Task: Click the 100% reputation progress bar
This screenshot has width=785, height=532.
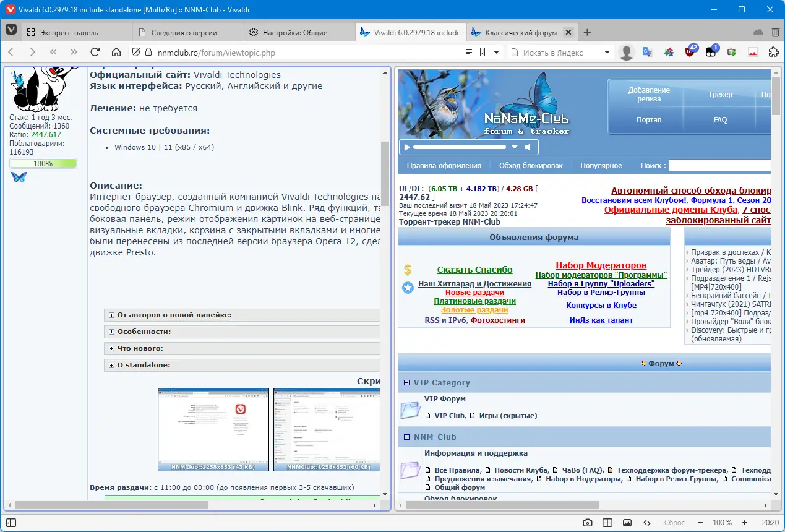Action: (43, 164)
